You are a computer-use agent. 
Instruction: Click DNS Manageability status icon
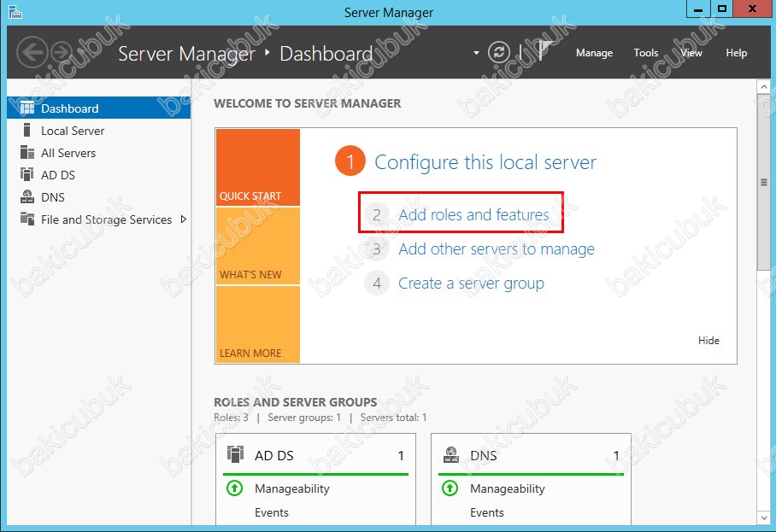click(x=450, y=488)
